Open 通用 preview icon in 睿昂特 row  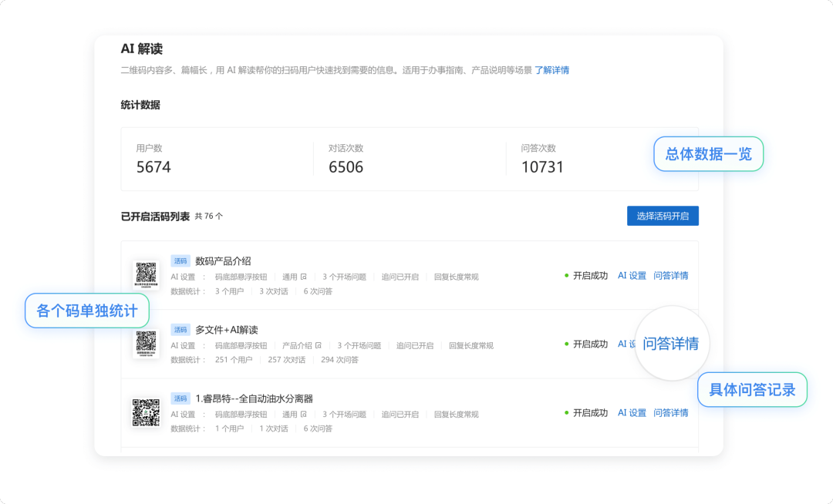pyautogui.click(x=304, y=414)
